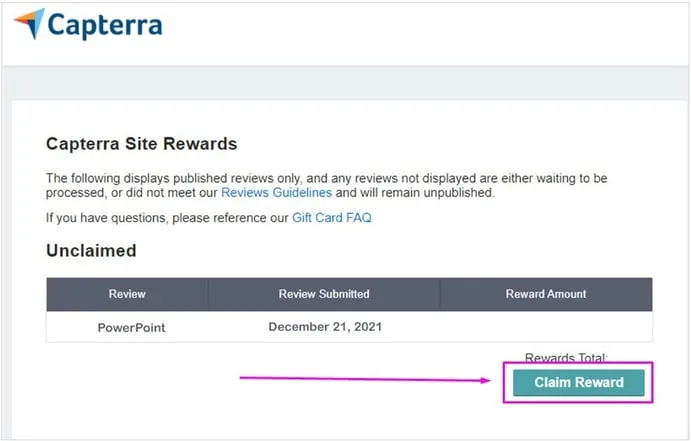The height and width of the screenshot is (441, 691).
Task: Click the 'and will remain unpublished' text
Action: 415,193
